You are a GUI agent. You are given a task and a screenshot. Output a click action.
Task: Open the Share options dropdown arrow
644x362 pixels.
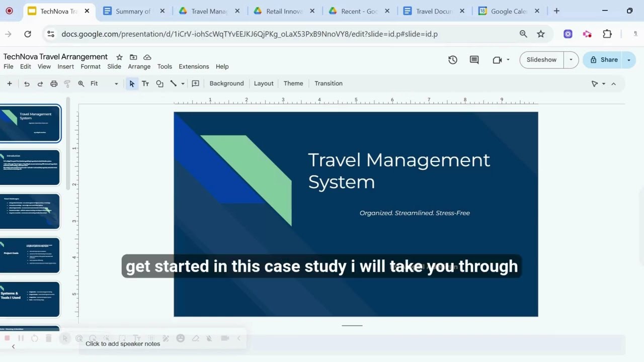[x=629, y=60]
